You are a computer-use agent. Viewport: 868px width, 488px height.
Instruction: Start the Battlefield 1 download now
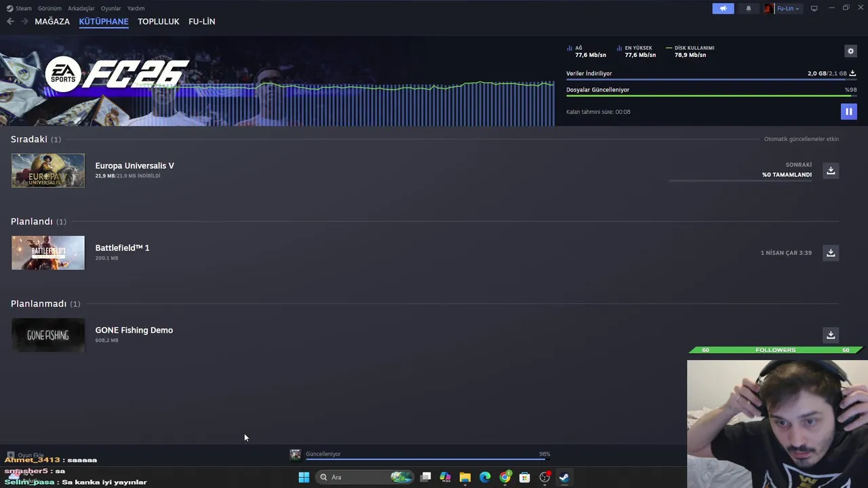[831, 253]
